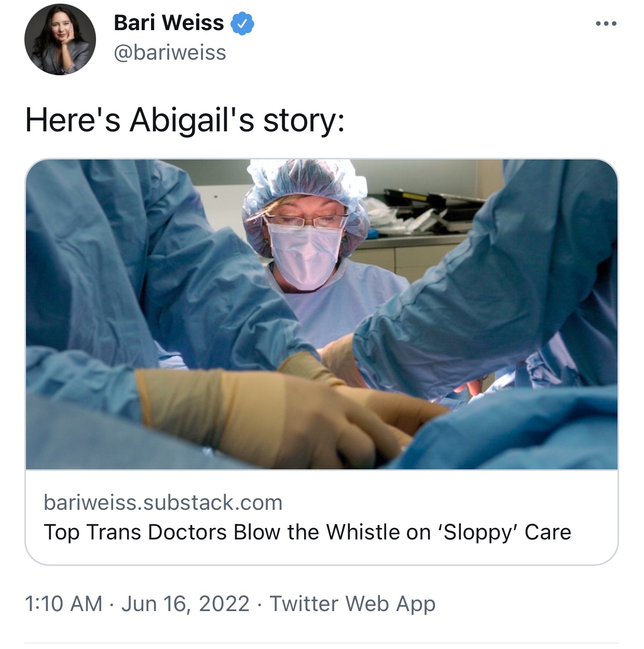Click the surgeon's blue scrub cap
This screenshot has height=649, width=644.
pos(305,192)
